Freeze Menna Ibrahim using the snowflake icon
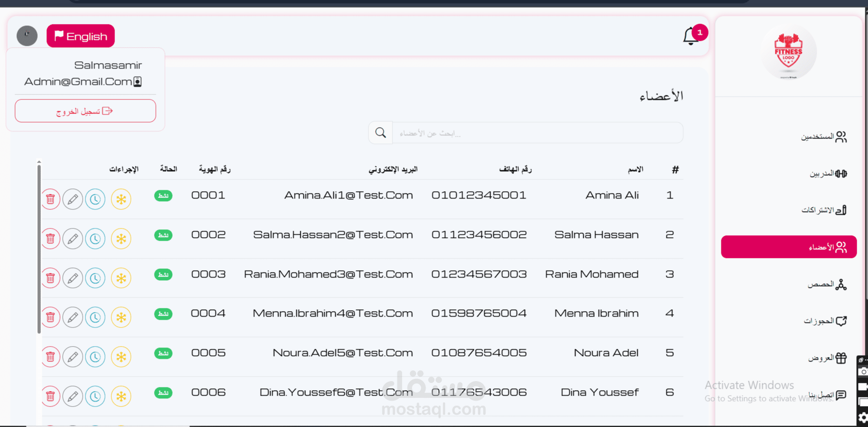 121,317
